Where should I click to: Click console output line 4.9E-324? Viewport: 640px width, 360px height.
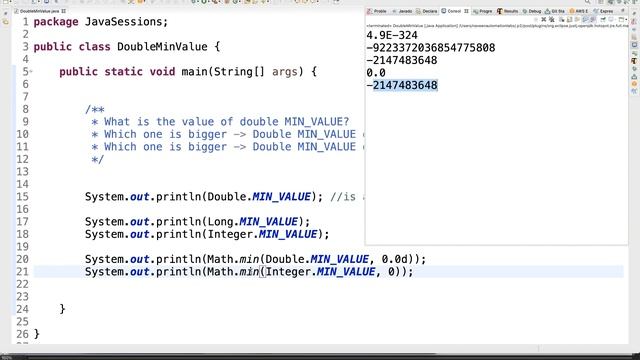click(392, 36)
